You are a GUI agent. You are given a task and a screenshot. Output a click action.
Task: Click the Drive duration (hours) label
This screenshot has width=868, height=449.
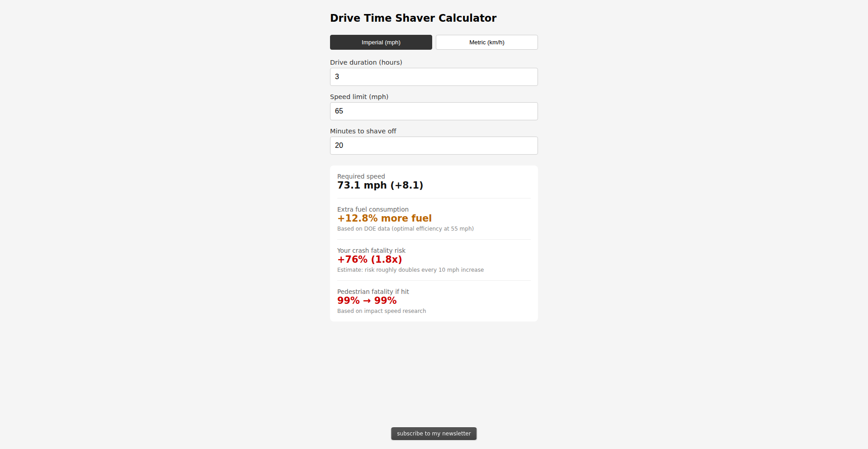(366, 62)
